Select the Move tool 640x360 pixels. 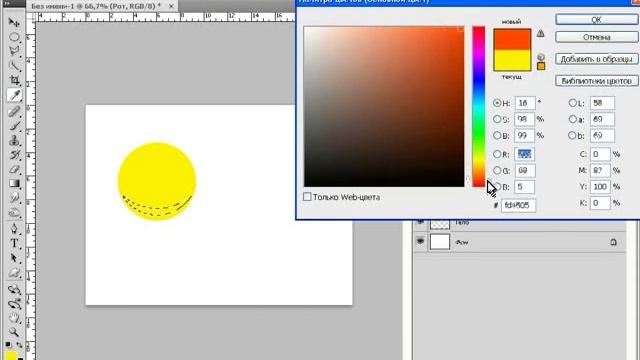coord(14,22)
